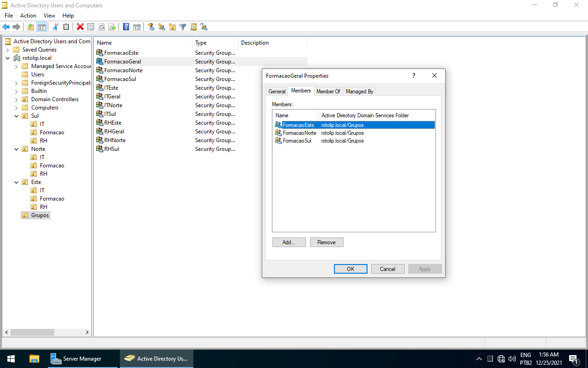Click the Up one level folder icon
This screenshot has height=368, width=588.
tap(30, 27)
